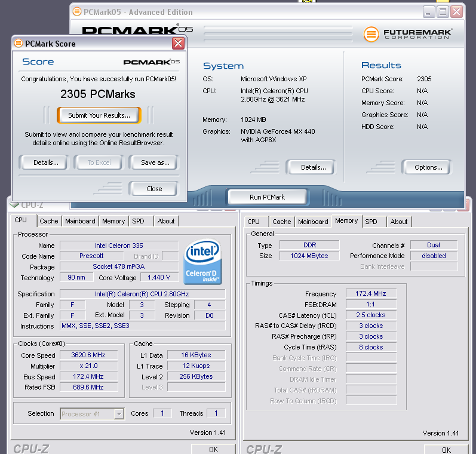Open Cache tab in right CPU-Z window
The height and width of the screenshot is (454, 476).
click(282, 222)
